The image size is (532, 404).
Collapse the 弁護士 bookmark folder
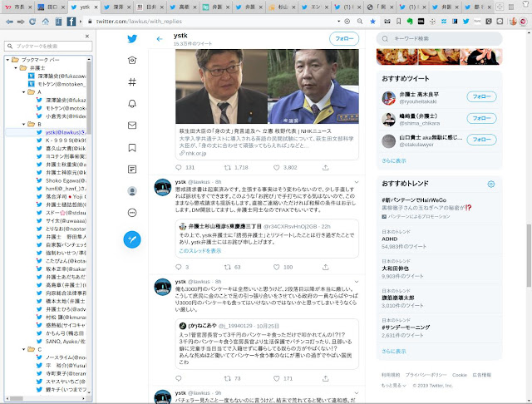(x=16, y=68)
